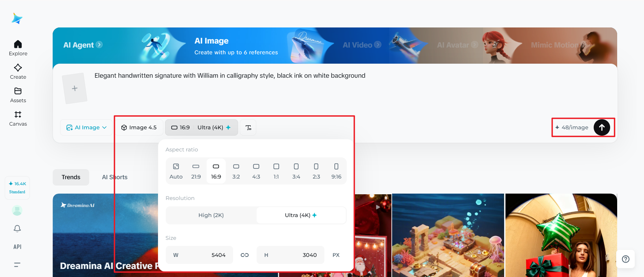This screenshot has height=277, width=644.
Task: Open the Assets folder
Action: point(18,95)
